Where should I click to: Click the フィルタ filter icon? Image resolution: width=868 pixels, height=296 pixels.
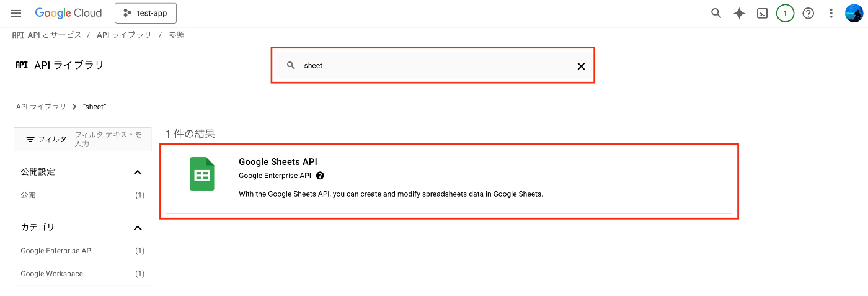[x=30, y=139]
